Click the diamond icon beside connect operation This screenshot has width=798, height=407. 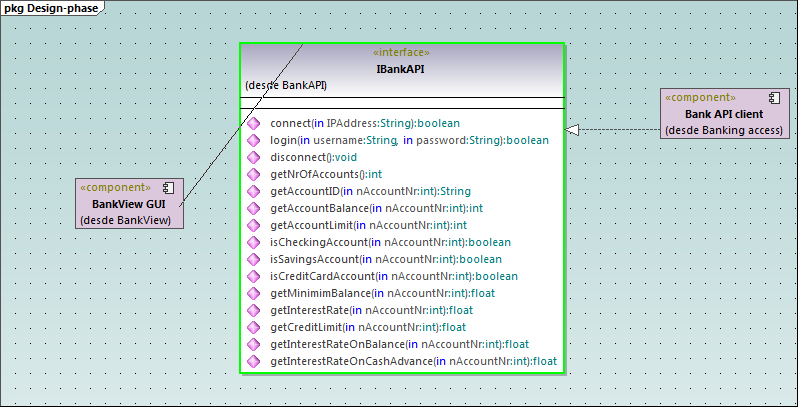[253, 124]
